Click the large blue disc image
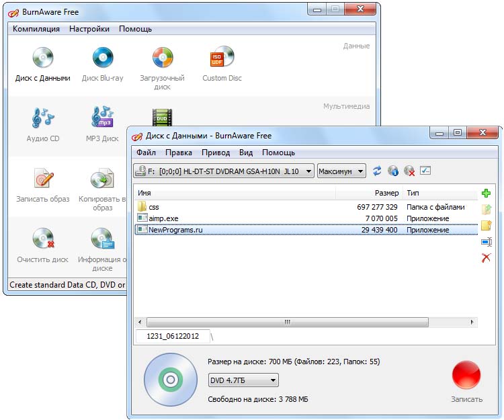Screen dimensions: 504x420 (x=171, y=380)
